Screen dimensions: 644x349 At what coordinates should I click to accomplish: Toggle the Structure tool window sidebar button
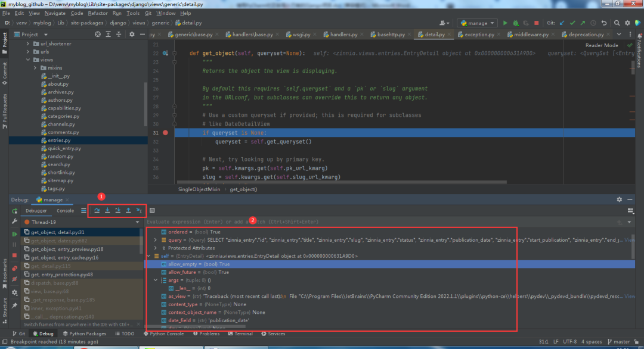click(x=5, y=311)
